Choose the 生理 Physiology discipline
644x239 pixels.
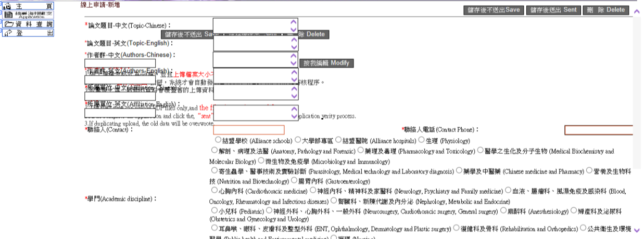click(x=421, y=140)
